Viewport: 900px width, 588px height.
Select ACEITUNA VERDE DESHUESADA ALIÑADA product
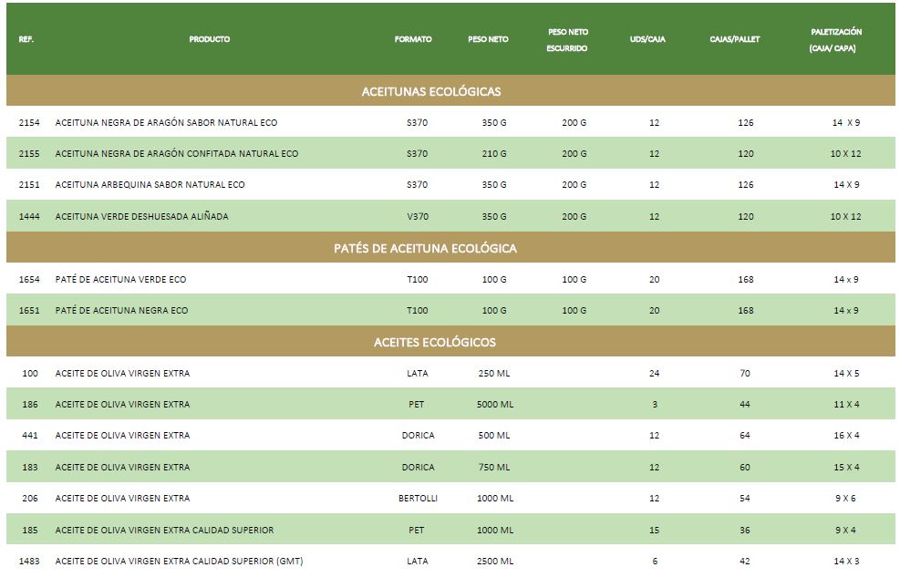[141, 216]
